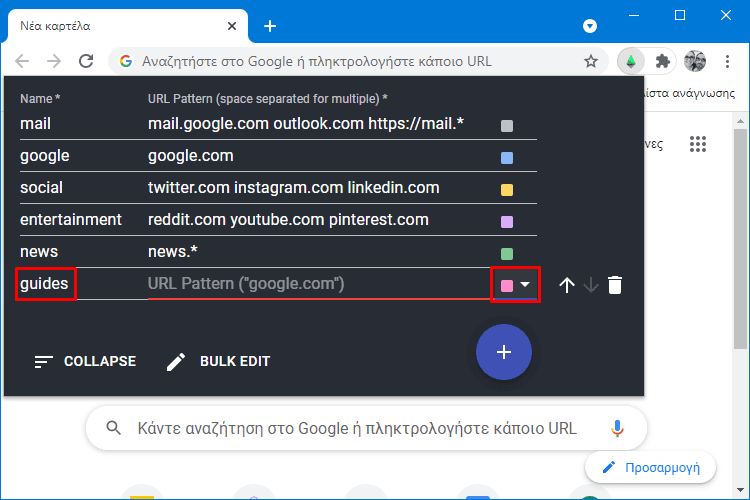
Task: Pick the pink color swatch for guides
Action: click(x=507, y=286)
